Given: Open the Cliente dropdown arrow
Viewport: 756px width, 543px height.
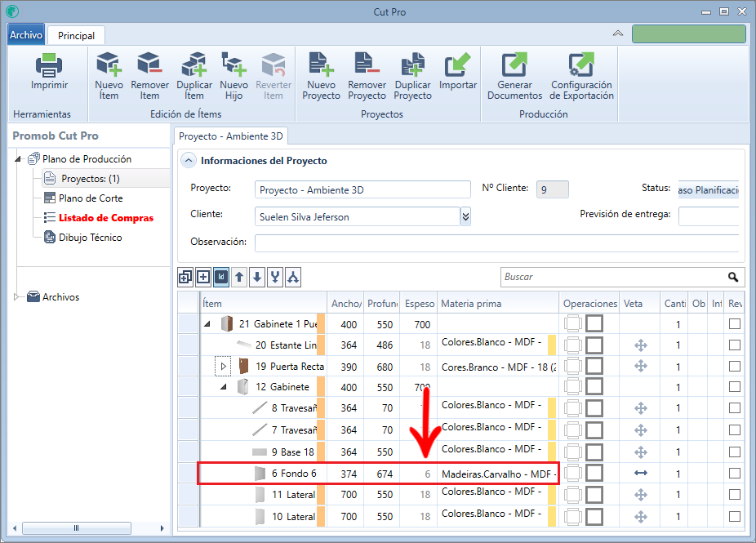Looking at the screenshot, I should pyautogui.click(x=465, y=216).
